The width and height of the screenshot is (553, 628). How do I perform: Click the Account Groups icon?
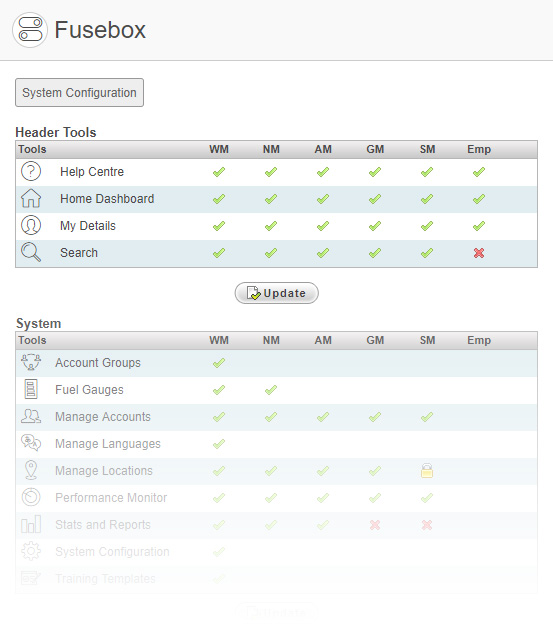31,362
